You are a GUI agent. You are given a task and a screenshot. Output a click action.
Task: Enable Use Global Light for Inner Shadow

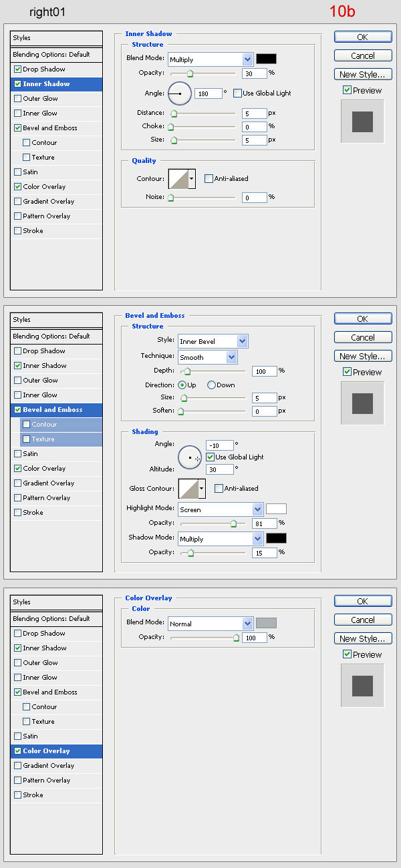237,93
